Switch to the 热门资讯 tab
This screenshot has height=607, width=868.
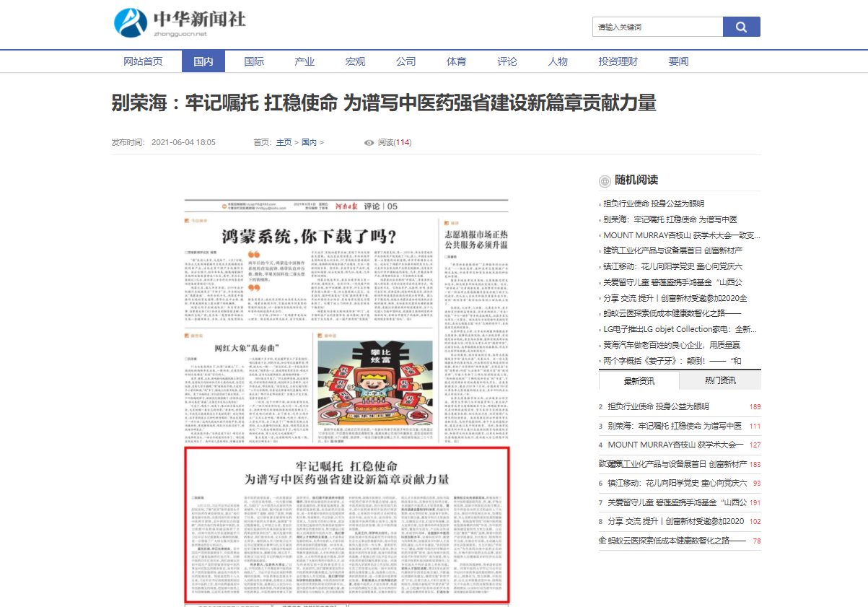(x=720, y=380)
